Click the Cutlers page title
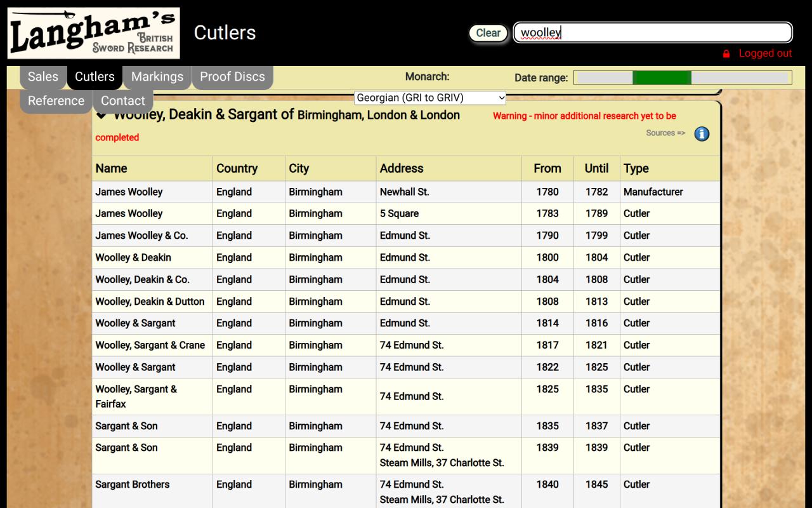 coord(225,33)
